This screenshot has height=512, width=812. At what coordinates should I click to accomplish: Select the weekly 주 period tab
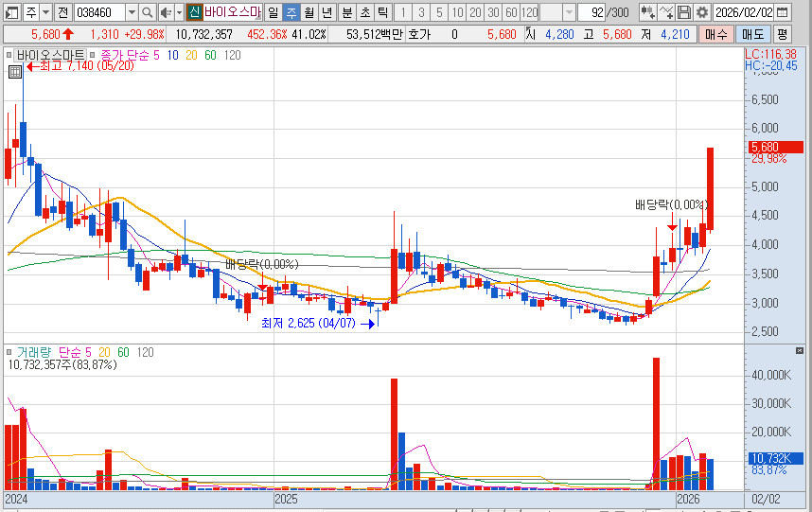[x=291, y=12]
